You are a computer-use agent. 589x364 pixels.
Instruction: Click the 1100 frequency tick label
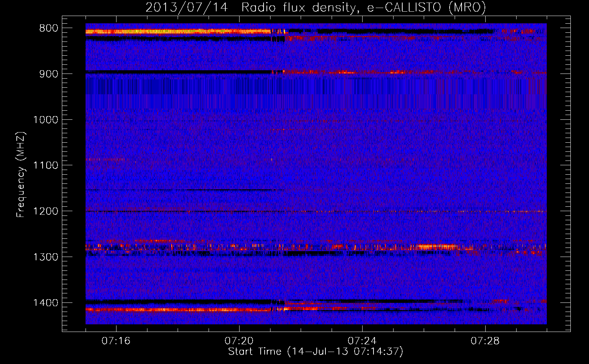click(46, 166)
